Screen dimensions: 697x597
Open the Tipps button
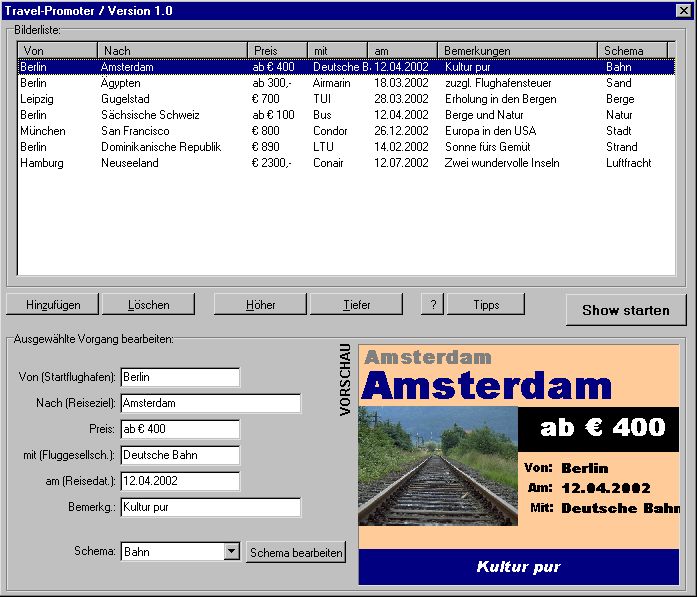[x=486, y=305]
